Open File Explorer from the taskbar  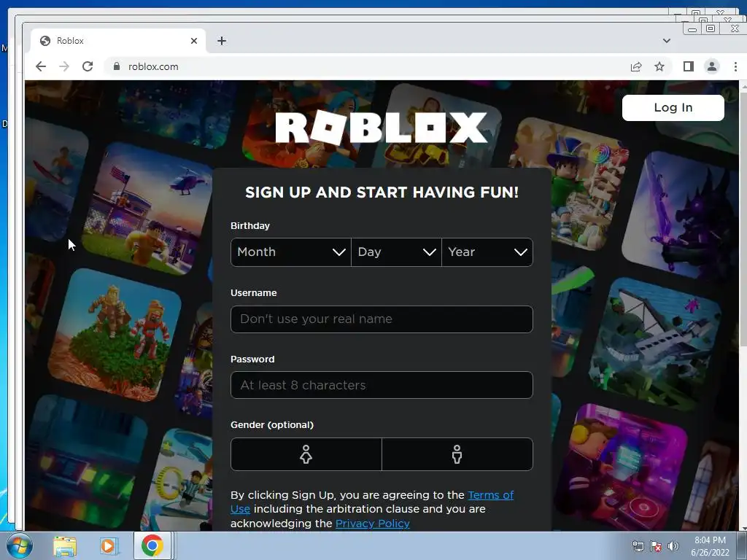tap(65, 545)
